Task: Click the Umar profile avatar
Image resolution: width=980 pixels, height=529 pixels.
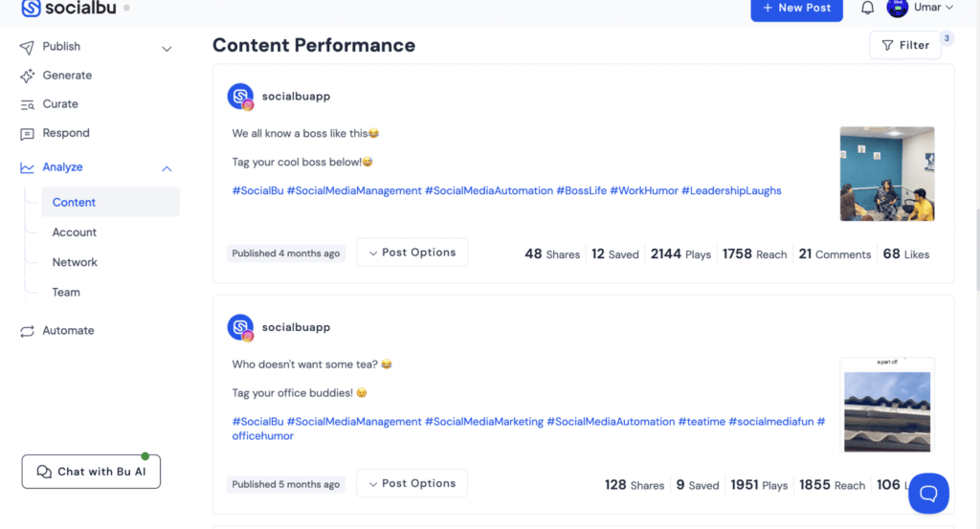Action: point(897,8)
